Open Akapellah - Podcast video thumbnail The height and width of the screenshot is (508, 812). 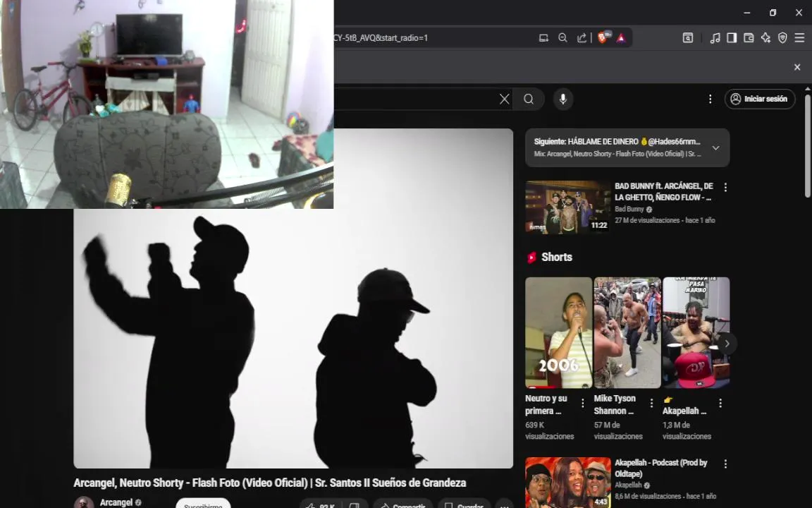pos(568,483)
